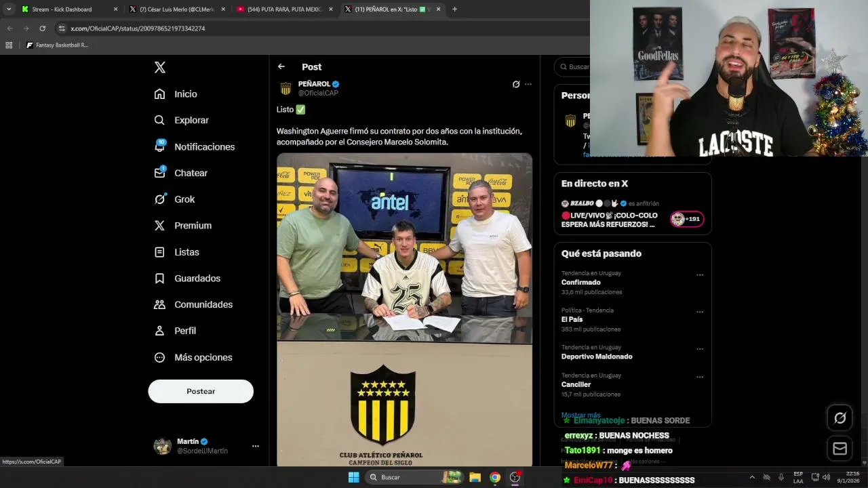Click the Postear button
The height and width of the screenshot is (488, 868).
click(x=201, y=391)
